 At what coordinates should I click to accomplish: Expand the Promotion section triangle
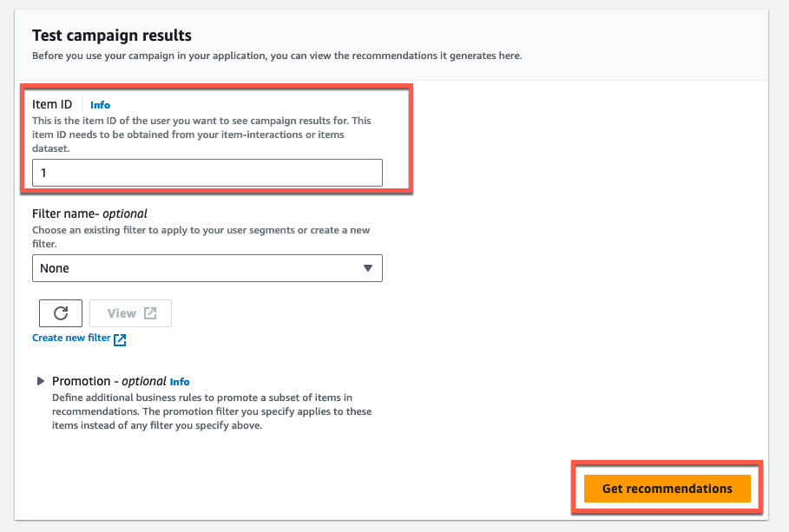(x=41, y=381)
